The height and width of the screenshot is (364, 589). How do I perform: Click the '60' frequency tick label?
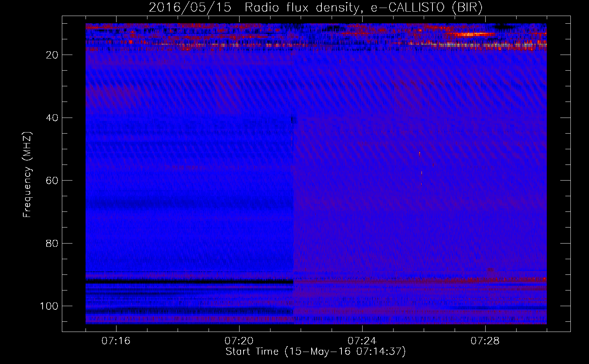[x=52, y=181]
